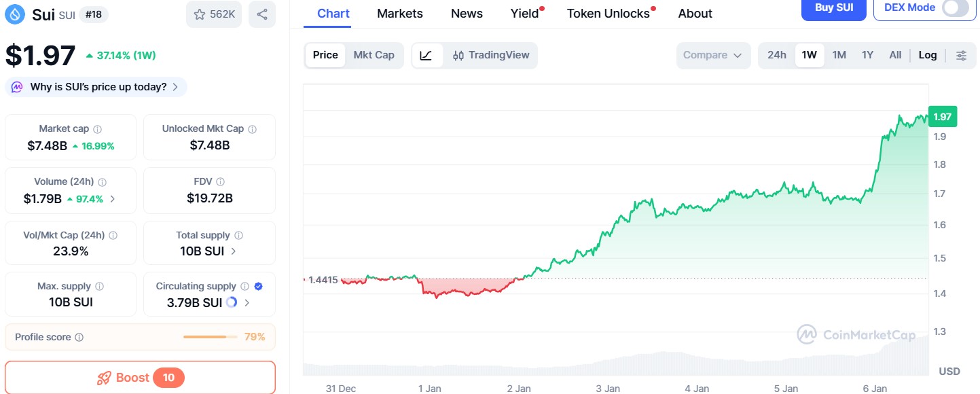Screen dimensions: 980x394
Task: Expand the Total supply details chevron
Action: point(234,250)
